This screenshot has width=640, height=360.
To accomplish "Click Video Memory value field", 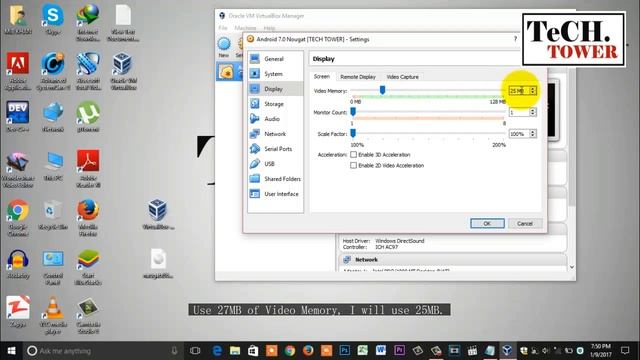I will point(519,91).
